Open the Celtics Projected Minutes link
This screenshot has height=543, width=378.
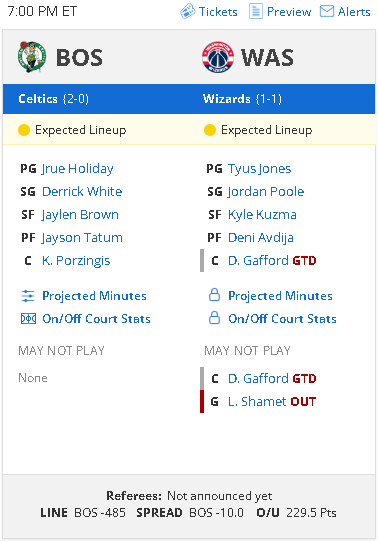[94, 296]
